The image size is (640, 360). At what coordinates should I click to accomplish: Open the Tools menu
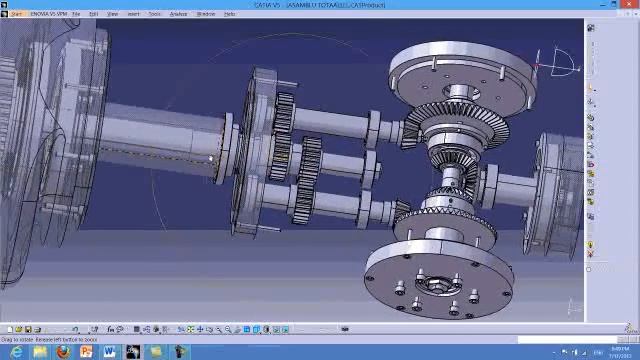pyautogui.click(x=154, y=14)
